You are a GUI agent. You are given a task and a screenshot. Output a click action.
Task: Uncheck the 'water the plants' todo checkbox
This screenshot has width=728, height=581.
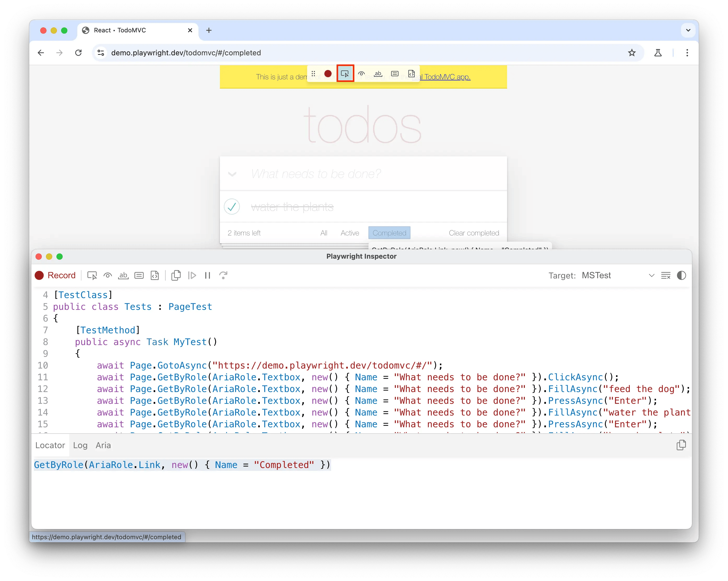point(232,207)
